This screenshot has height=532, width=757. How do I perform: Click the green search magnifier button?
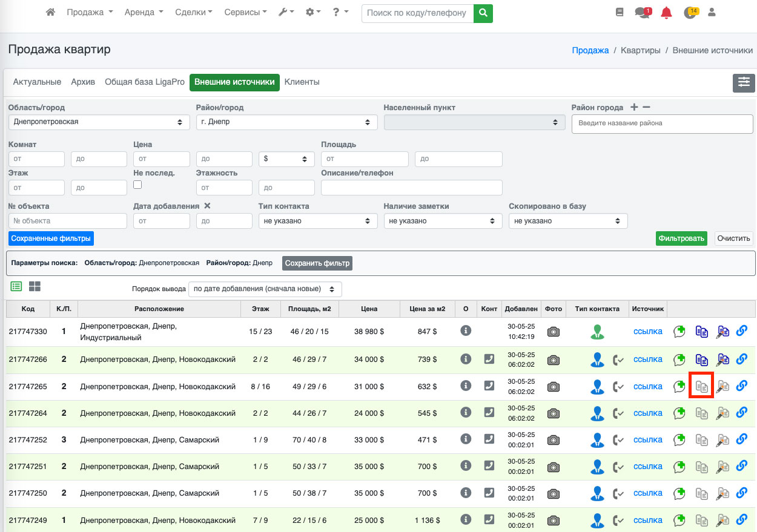tap(483, 13)
